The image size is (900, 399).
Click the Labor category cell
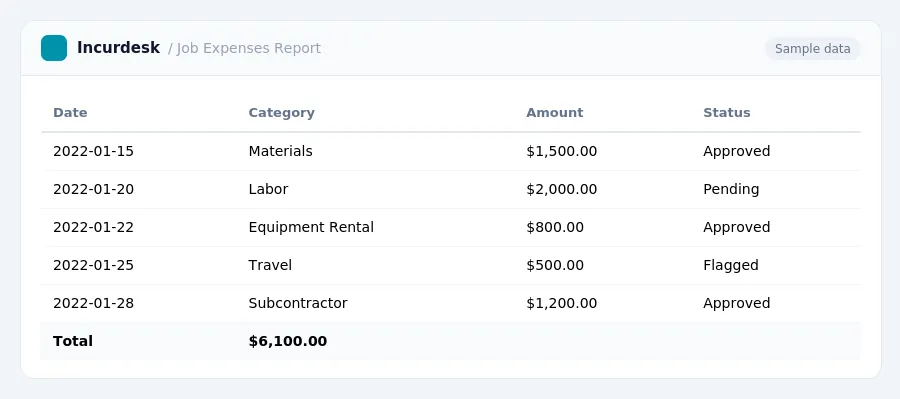[x=268, y=189]
